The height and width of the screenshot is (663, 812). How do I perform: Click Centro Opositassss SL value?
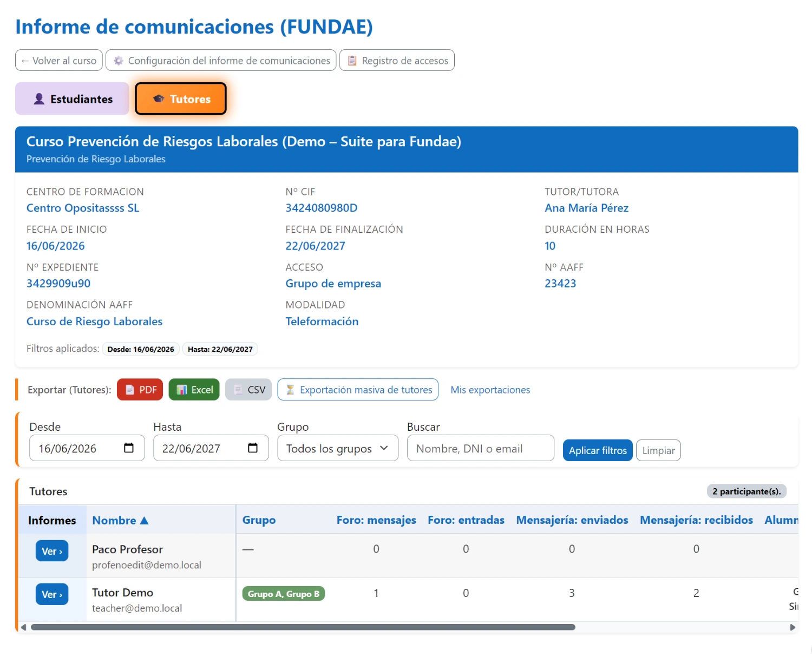[x=83, y=208]
